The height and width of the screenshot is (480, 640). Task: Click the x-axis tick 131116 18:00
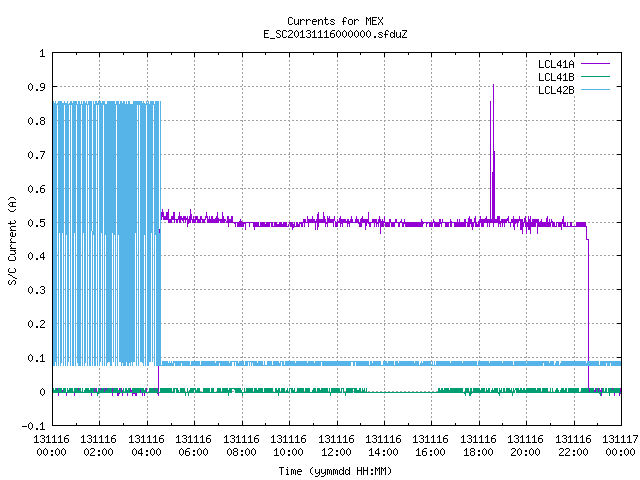point(478,446)
